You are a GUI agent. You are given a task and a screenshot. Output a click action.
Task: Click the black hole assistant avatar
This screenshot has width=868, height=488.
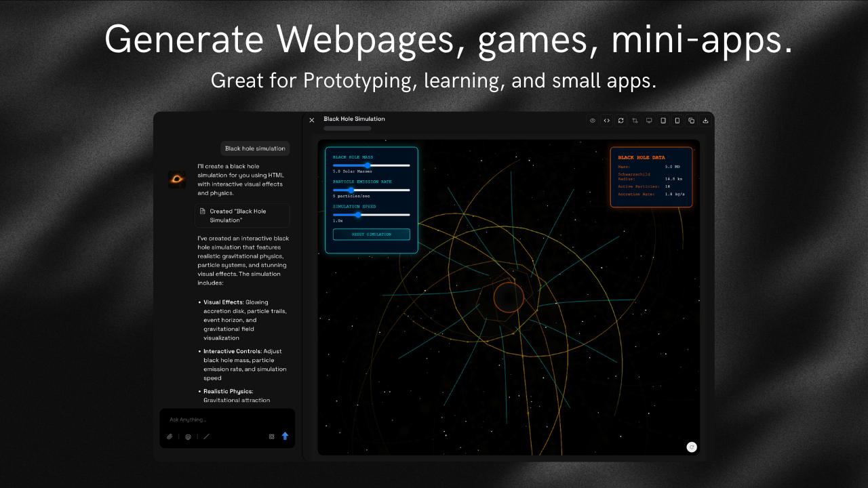click(x=177, y=179)
